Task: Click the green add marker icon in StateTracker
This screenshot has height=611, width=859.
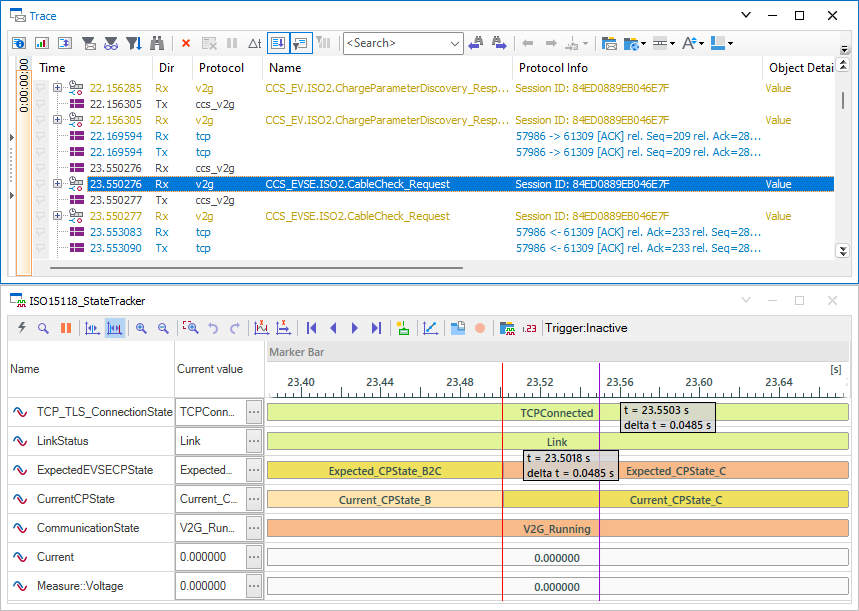Action: 403,328
